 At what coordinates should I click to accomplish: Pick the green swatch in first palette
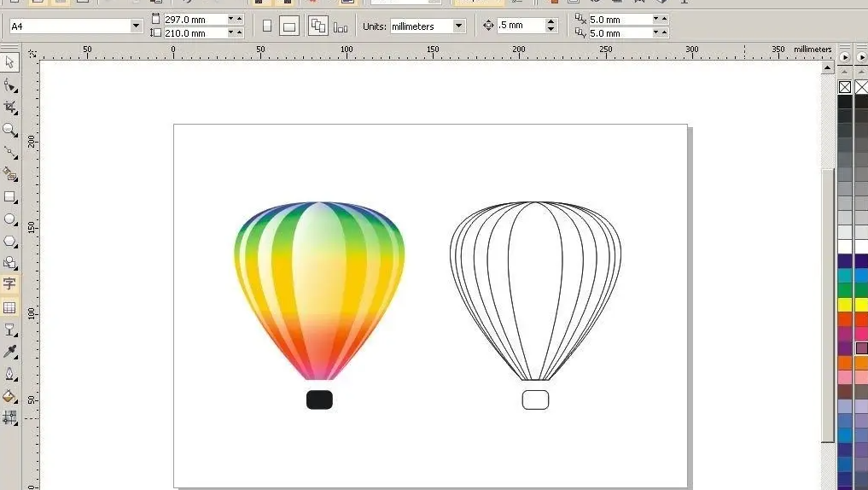(x=845, y=290)
